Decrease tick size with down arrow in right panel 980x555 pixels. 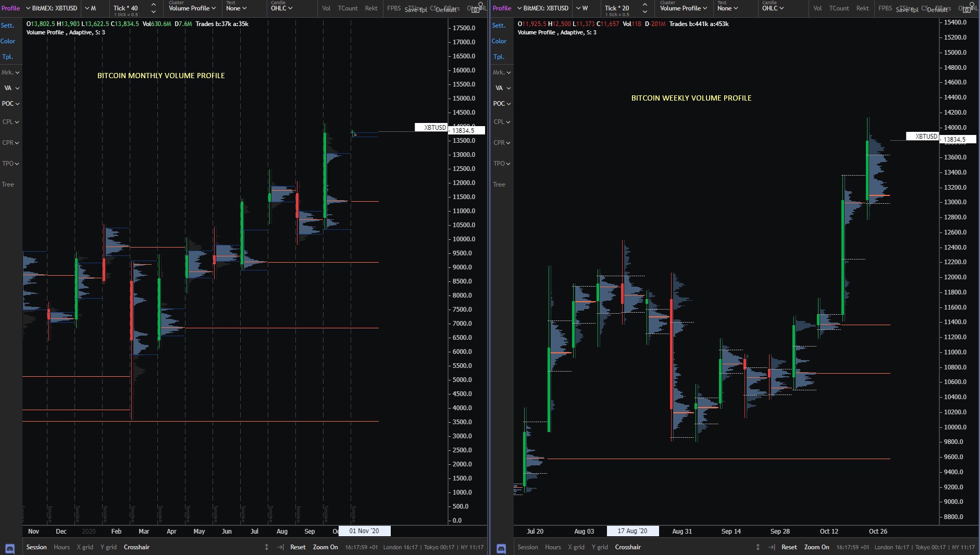644,11
